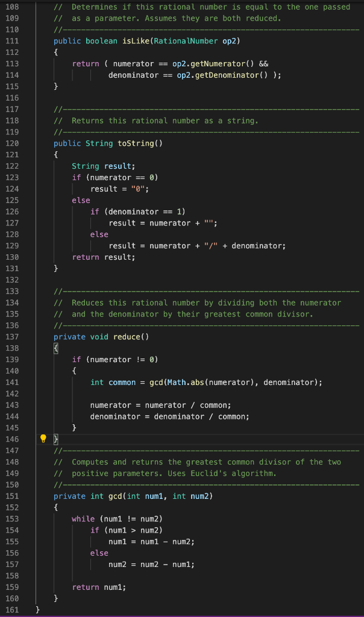
Task: Click the string literal "/"
Action: click(211, 246)
